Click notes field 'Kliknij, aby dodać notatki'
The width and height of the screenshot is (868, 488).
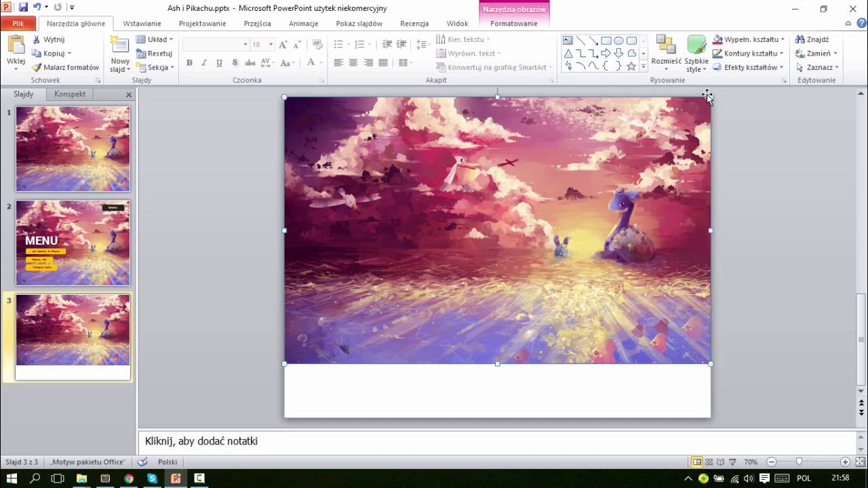click(497, 442)
